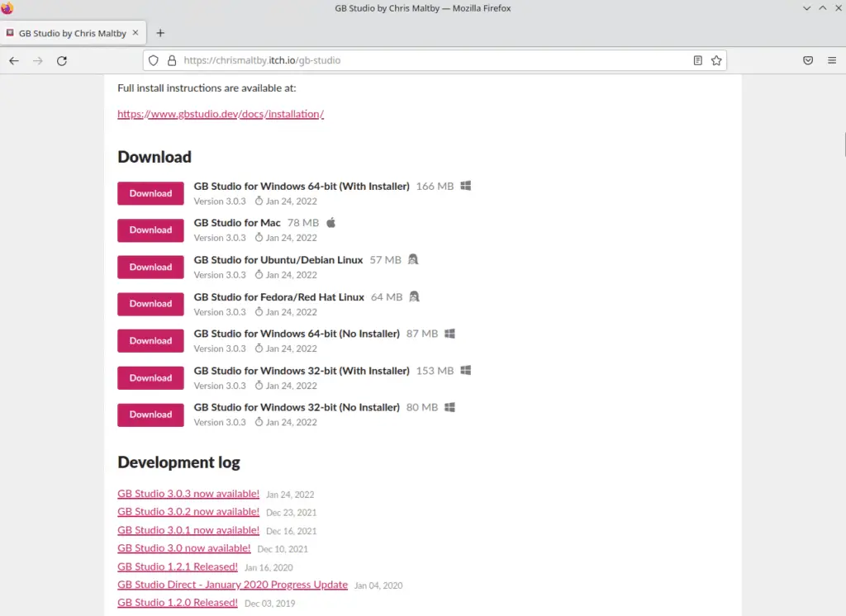Open the Firefox application menu
The image size is (846, 616).
tap(832, 60)
